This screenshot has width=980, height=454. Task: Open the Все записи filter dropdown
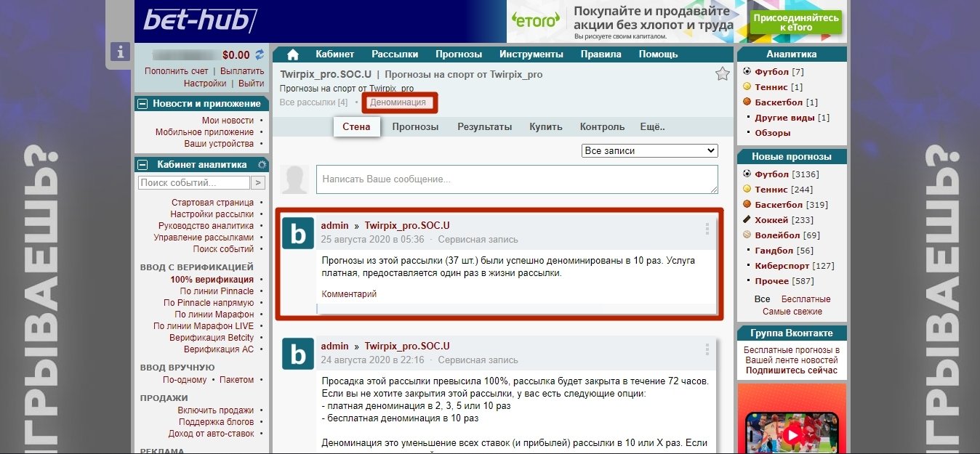pos(649,150)
